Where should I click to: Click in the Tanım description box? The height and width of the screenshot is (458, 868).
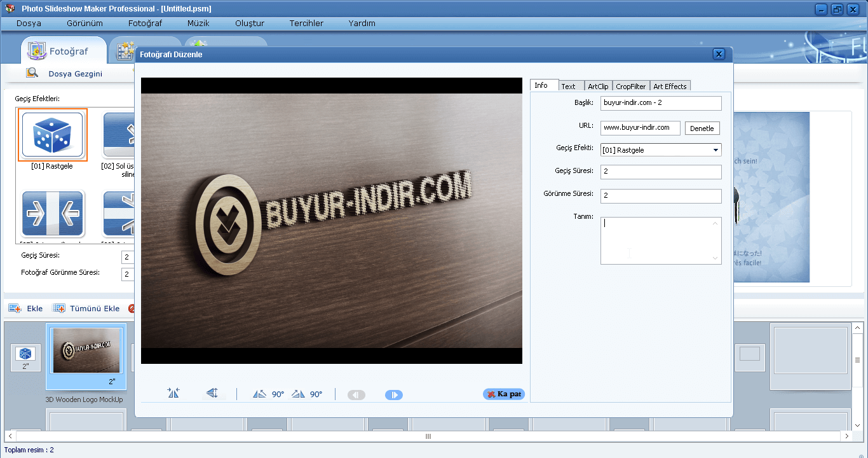[x=661, y=240]
